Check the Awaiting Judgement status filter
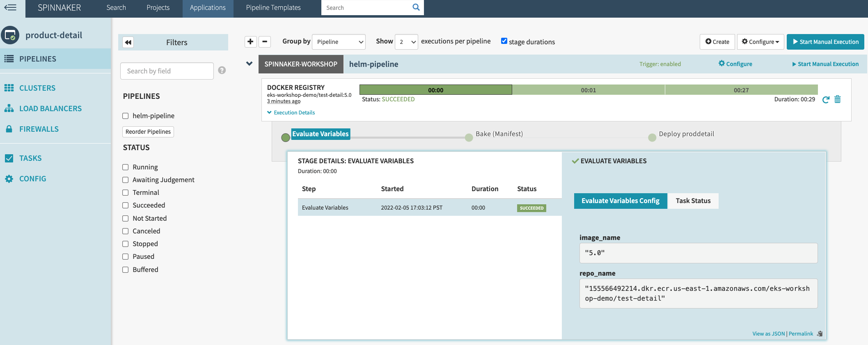This screenshot has height=345, width=868. point(126,180)
